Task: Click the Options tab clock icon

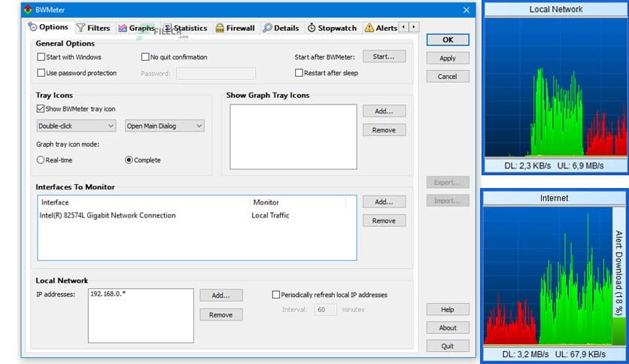Action: pos(32,27)
